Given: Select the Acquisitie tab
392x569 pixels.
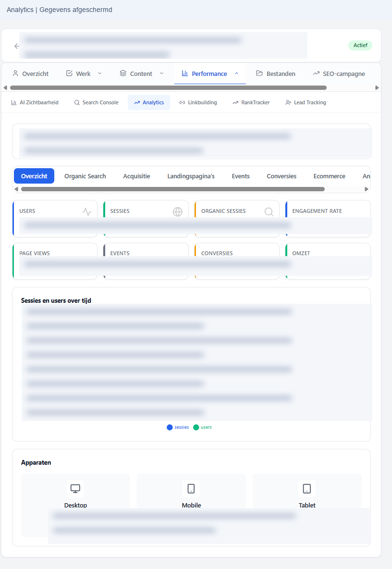Looking at the screenshot, I should pyautogui.click(x=137, y=176).
